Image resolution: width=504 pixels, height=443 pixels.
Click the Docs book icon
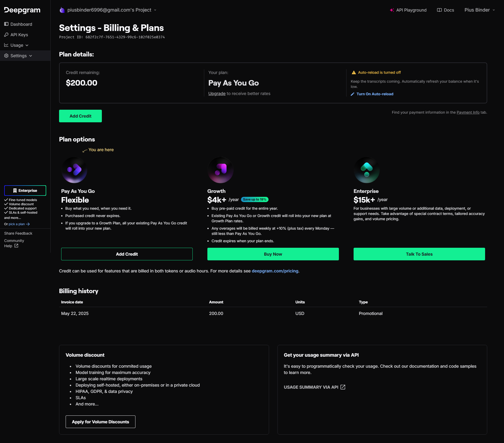point(439,10)
